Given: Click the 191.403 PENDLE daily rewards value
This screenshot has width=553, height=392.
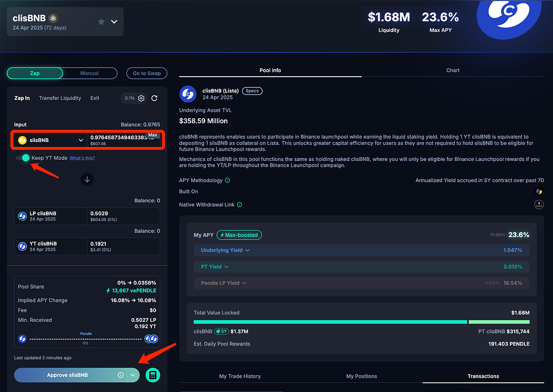Looking at the screenshot, I should [509, 344].
